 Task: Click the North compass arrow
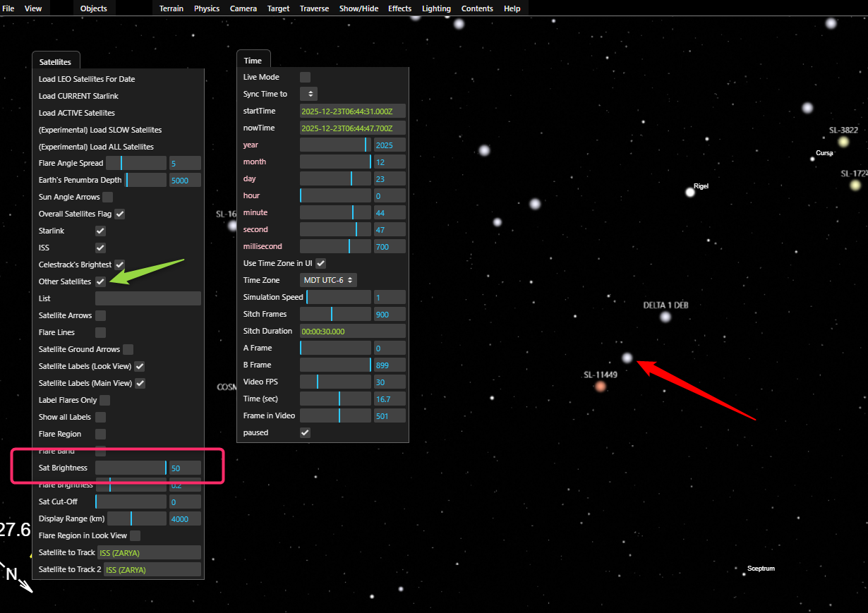click(25, 584)
